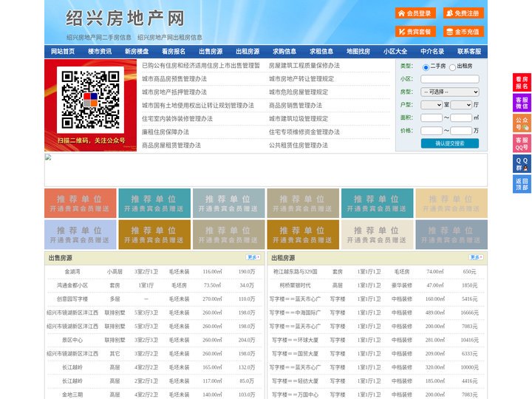
Task: Open the 出售房源 menu item
Action: (211, 52)
